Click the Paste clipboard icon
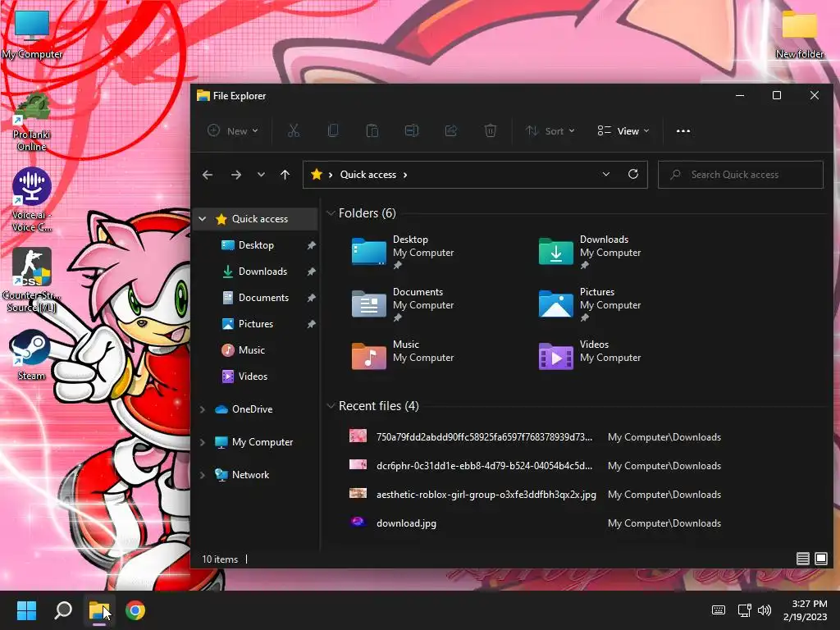The image size is (840, 630). click(x=372, y=130)
